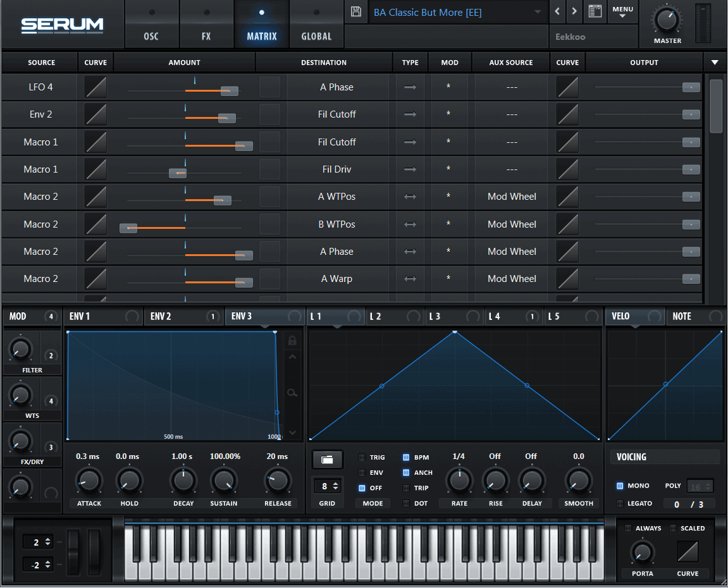
Task: Open the Fil Driv destination selector
Action: tap(336, 169)
